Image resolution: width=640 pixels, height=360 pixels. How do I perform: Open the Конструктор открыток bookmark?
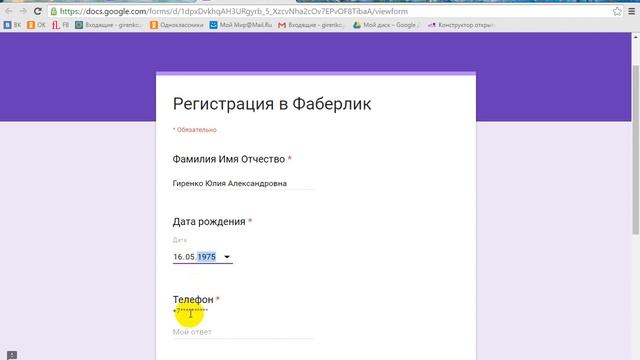pos(461,25)
